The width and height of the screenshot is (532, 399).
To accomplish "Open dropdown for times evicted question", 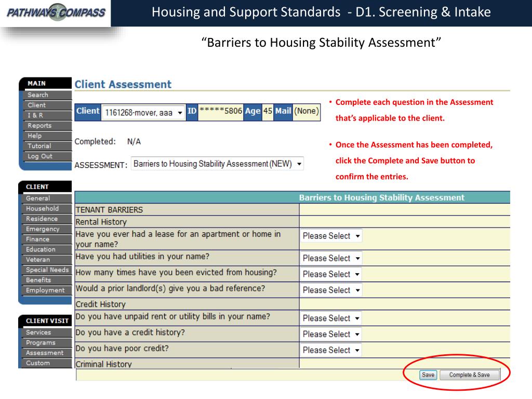I will coord(331,274).
